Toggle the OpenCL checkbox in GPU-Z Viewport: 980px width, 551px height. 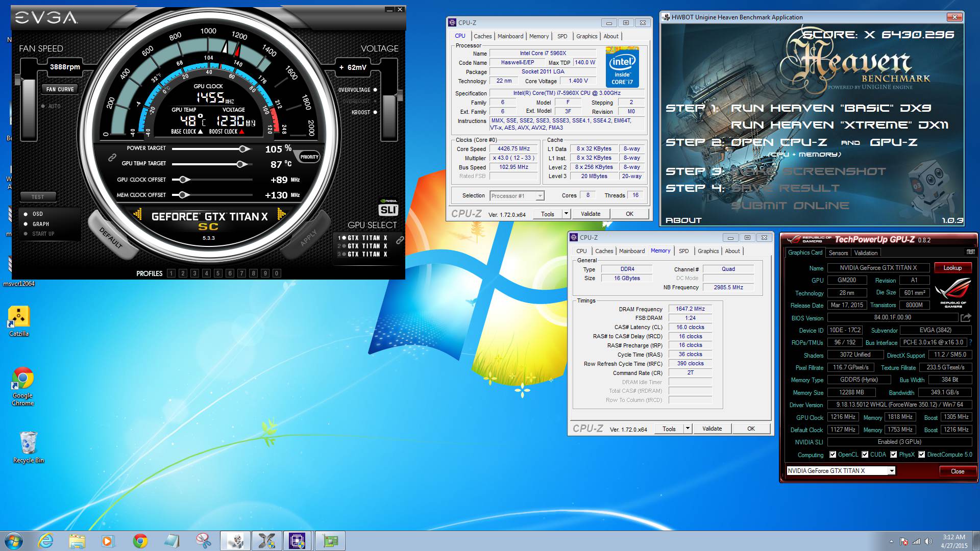point(832,454)
